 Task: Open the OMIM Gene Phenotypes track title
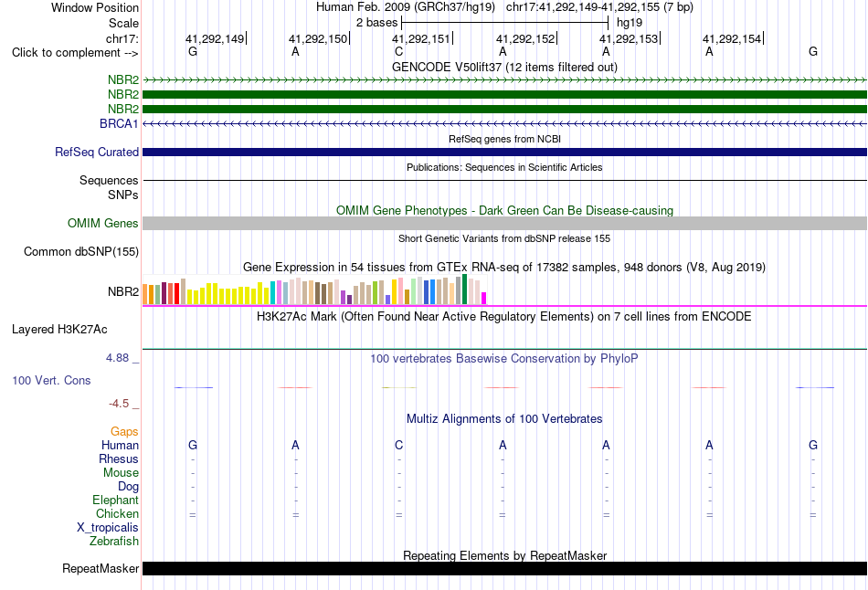(504, 210)
